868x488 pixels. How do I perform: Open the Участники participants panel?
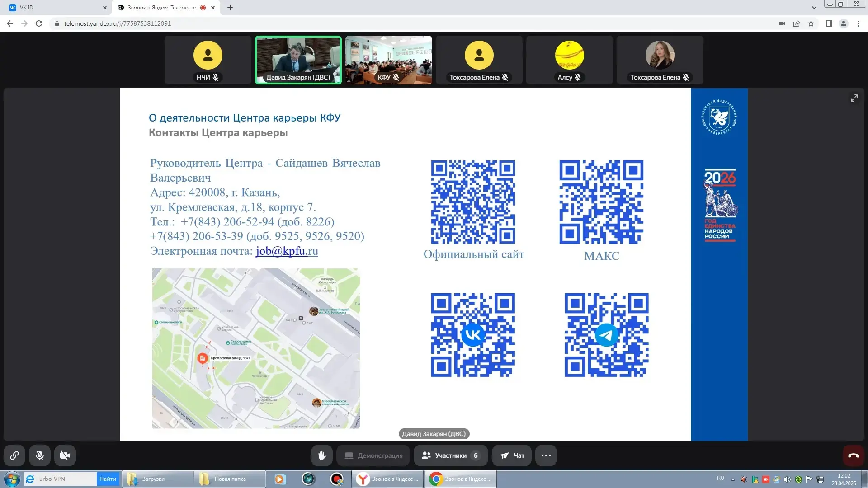(451, 455)
